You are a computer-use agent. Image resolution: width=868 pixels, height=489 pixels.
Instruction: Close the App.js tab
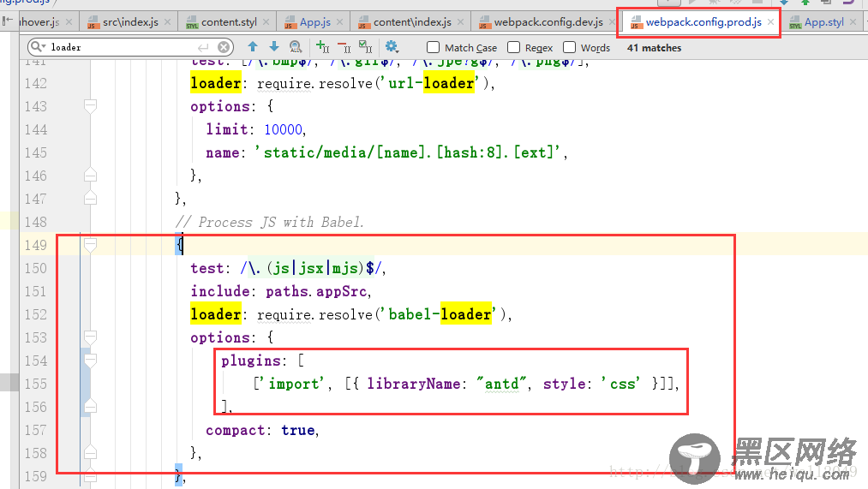340,22
